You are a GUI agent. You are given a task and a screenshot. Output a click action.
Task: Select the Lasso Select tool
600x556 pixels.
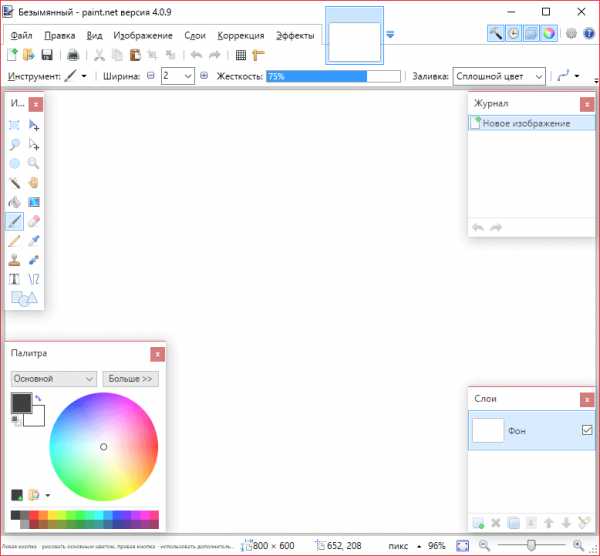coord(15,145)
